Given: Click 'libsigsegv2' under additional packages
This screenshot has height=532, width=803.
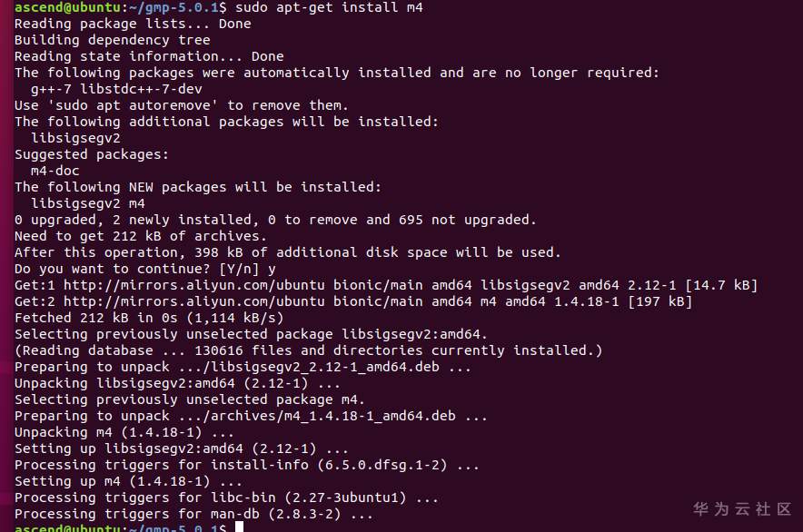Looking at the screenshot, I should [75, 138].
